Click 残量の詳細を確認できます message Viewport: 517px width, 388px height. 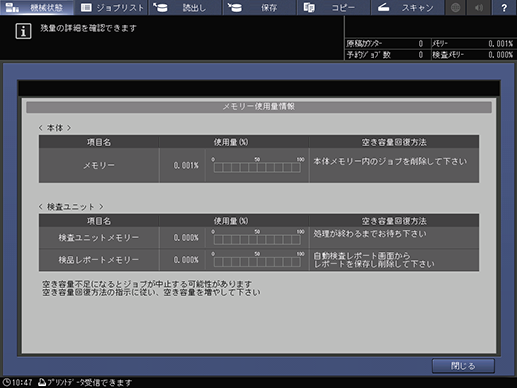[x=88, y=28]
